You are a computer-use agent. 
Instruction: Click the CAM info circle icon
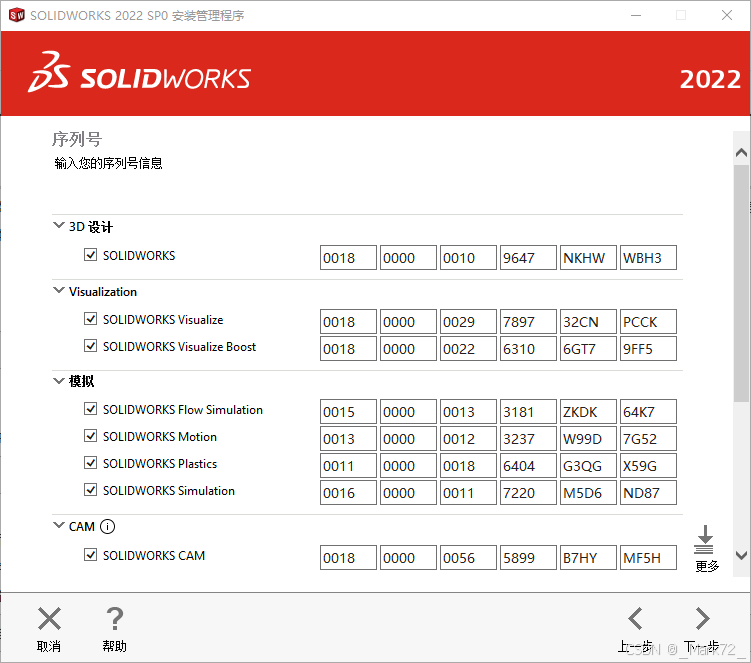[107, 526]
